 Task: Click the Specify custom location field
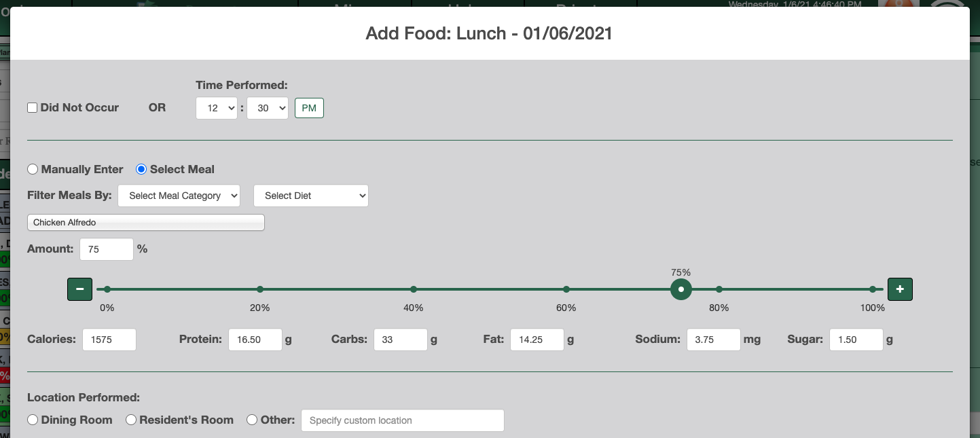pyautogui.click(x=403, y=420)
